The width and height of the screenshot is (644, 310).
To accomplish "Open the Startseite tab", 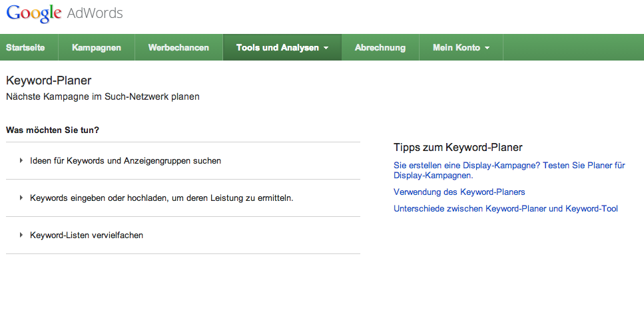I will pos(29,48).
